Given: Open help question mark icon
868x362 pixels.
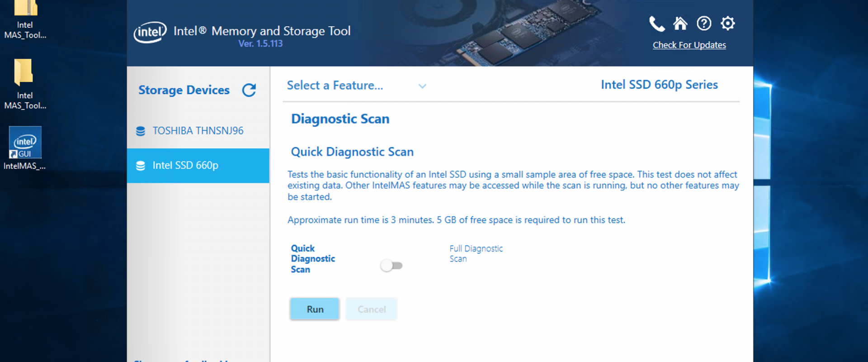Looking at the screenshot, I should point(704,23).
